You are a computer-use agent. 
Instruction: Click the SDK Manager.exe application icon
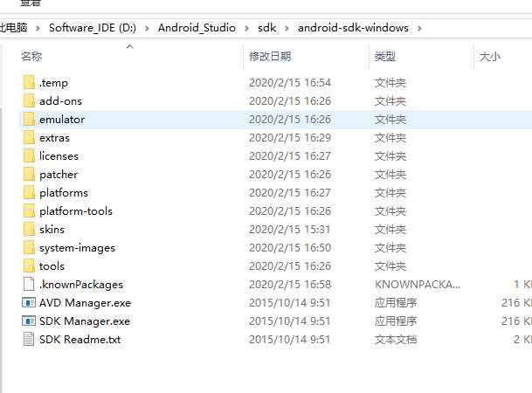[29, 321]
